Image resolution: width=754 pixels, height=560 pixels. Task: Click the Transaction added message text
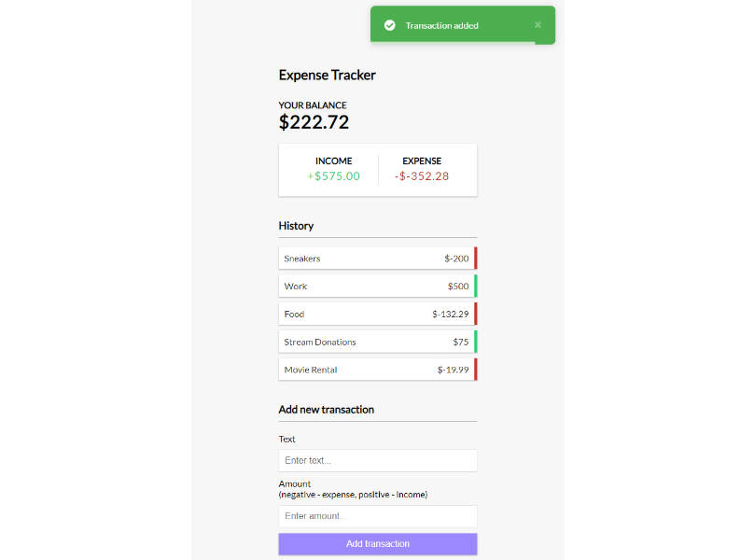441,26
